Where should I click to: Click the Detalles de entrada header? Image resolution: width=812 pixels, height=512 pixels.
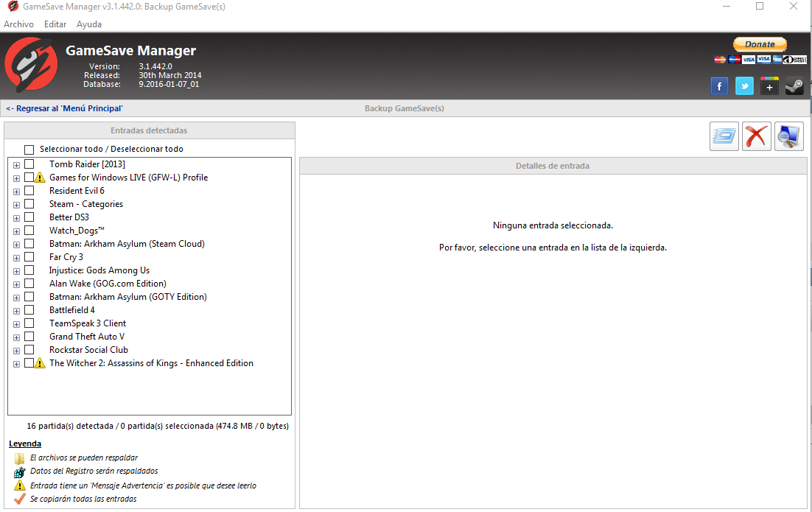[x=553, y=166]
